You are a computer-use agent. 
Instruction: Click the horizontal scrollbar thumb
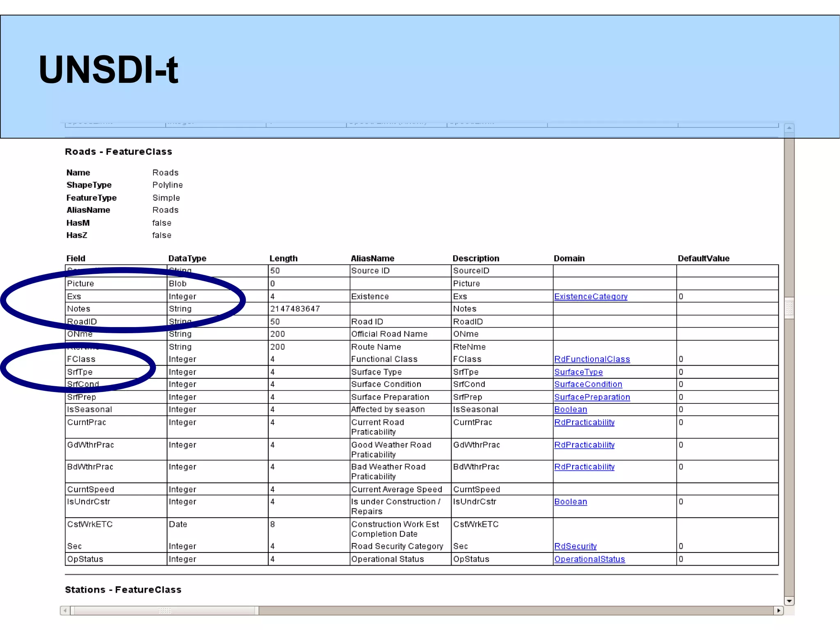[x=164, y=610]
